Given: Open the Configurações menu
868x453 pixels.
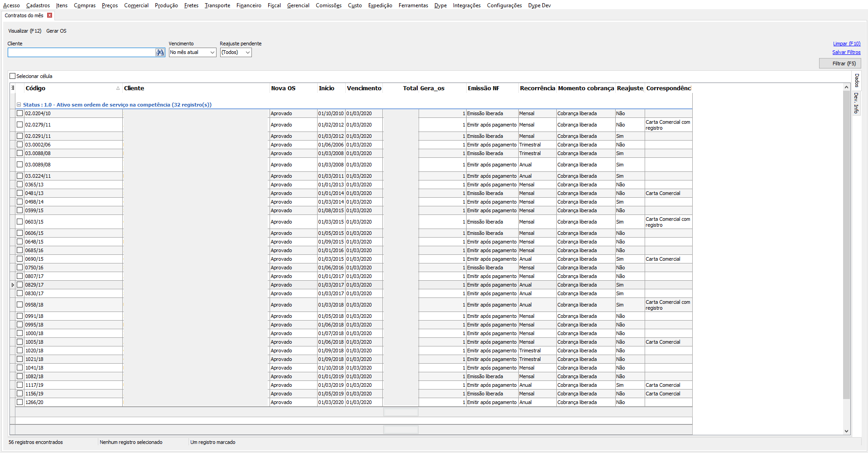Looking at the screenshot, I should coord(504,5).
